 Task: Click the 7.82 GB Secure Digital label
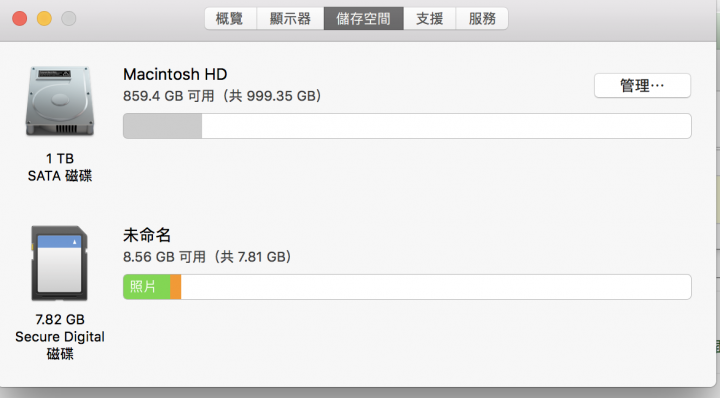(60, 336)
